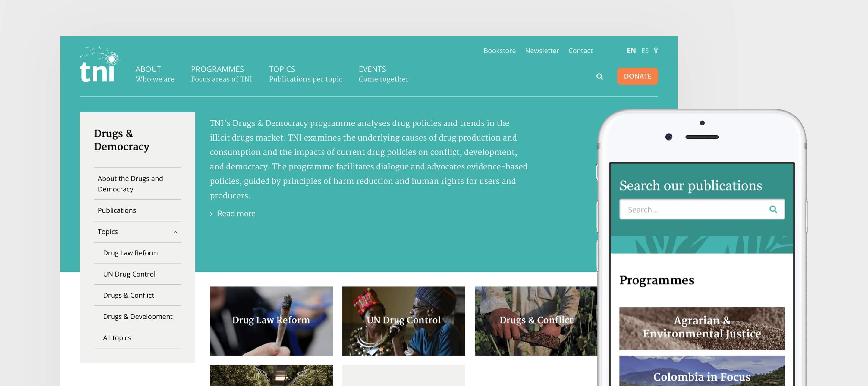Open the TOPICS Publications per topic menu
This screenshot has width=868, height=386.
click(x=305, y=74)
